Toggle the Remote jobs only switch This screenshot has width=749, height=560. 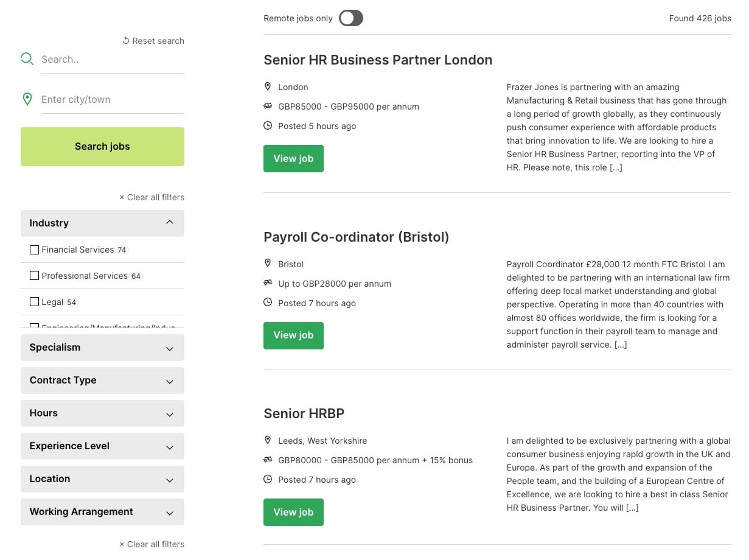tap(351, 18)
